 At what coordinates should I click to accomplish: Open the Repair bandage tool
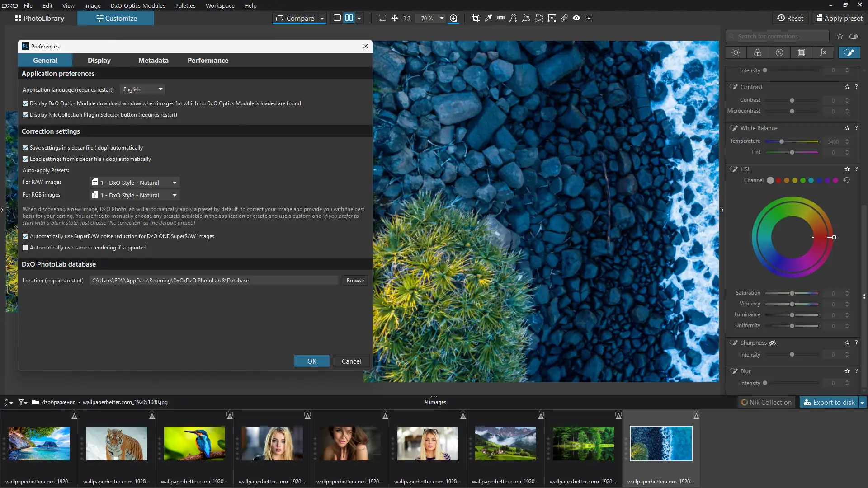point(564,18)
